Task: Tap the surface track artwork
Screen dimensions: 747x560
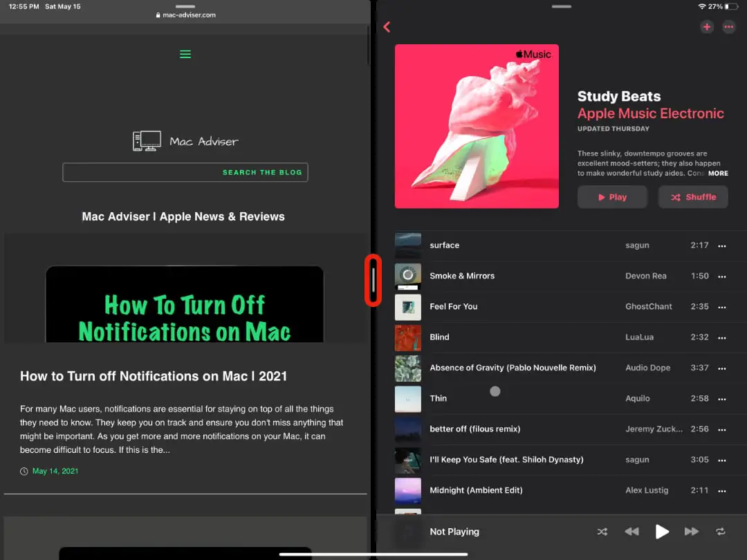Action: point(408,245)
